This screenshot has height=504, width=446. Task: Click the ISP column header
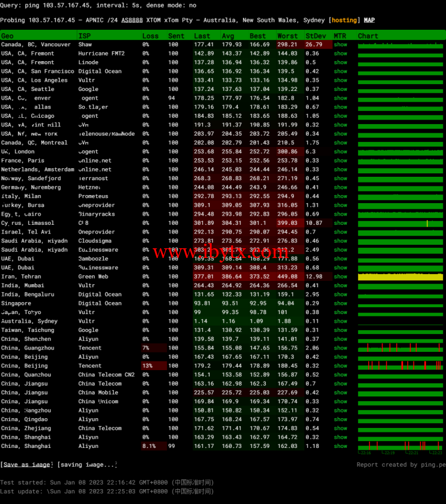coord(84,35)
